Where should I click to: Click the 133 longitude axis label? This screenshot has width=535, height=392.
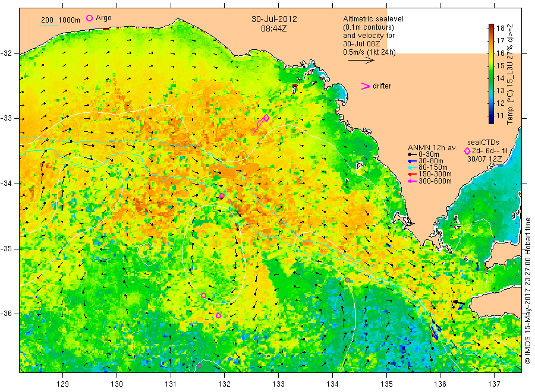tap(278, 384)
